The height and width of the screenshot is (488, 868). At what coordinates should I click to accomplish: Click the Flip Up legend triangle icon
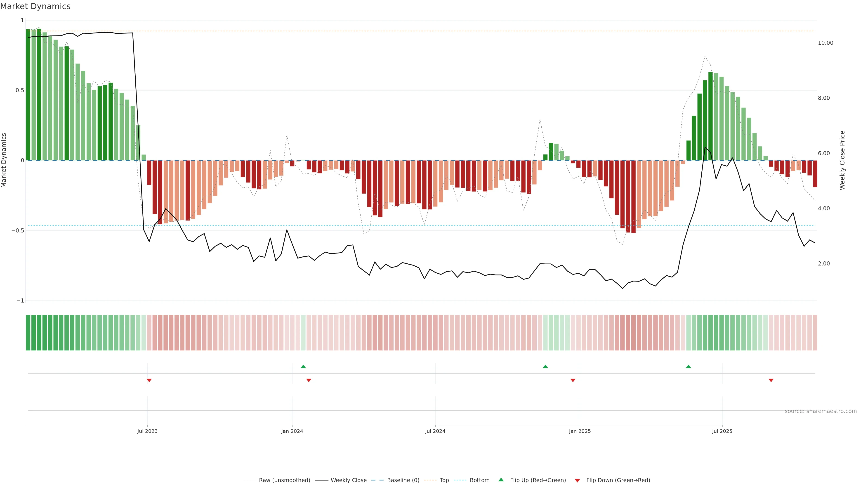click(x=501, y=480)
